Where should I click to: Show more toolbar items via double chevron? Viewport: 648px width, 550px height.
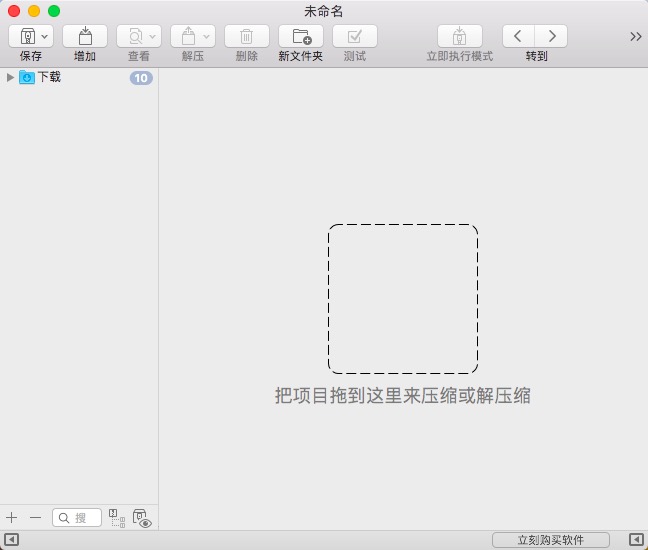636,36
